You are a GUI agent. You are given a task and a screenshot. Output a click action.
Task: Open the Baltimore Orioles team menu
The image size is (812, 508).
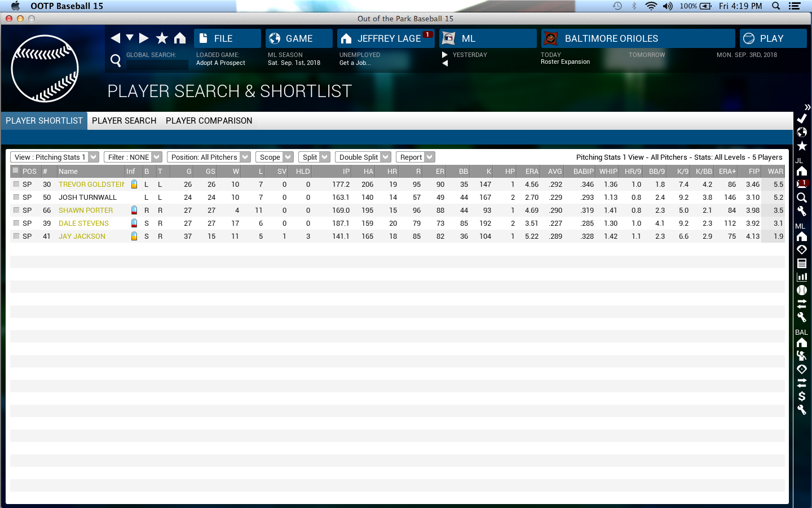(x=638, y=38)
